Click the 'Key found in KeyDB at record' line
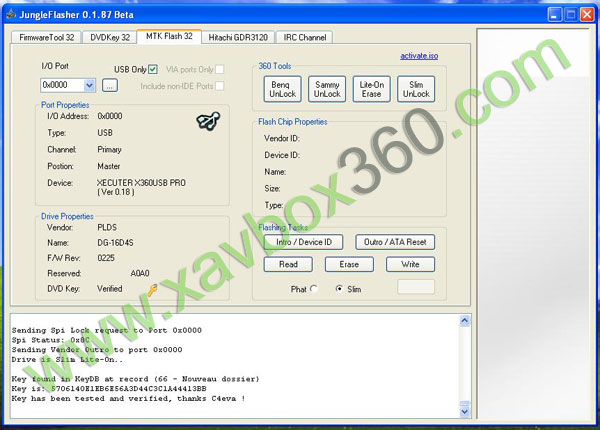Viewport: 600px width, 430px height. [x=135, y=379]
